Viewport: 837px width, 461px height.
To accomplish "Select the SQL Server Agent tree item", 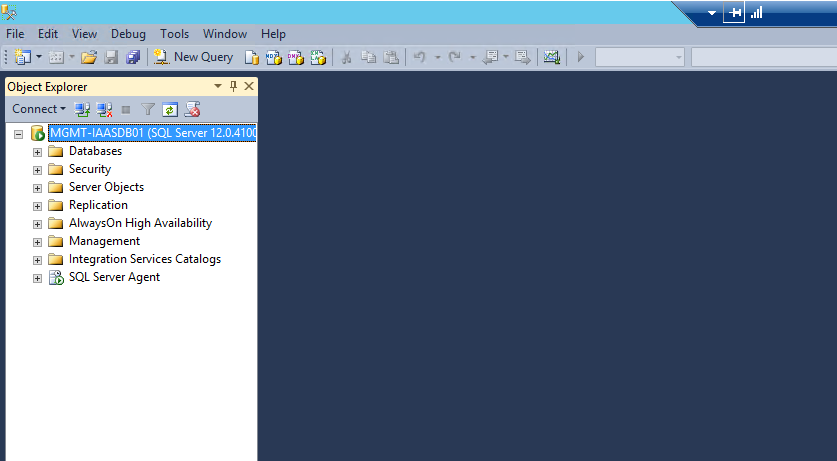I will click(x=114, y=277).
